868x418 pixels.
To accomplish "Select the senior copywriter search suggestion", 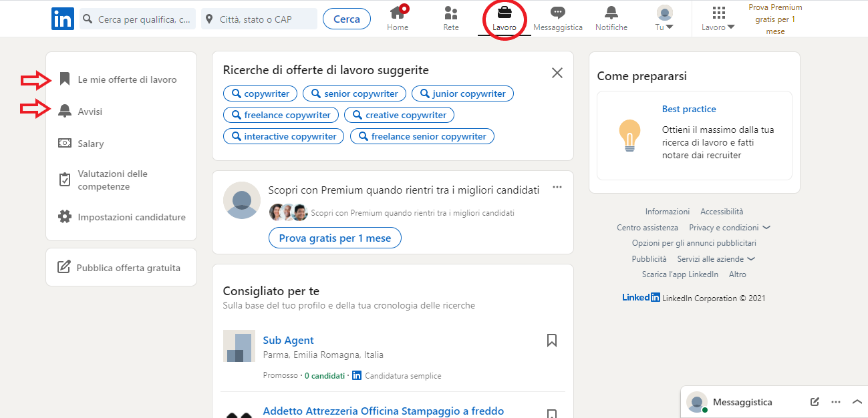I will point(354,93).
